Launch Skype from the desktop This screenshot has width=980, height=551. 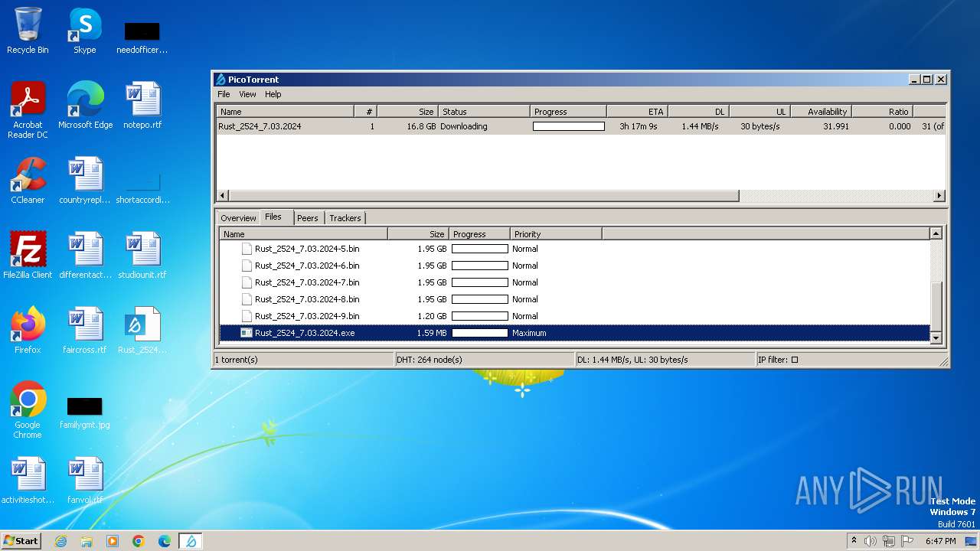(85, 31)
